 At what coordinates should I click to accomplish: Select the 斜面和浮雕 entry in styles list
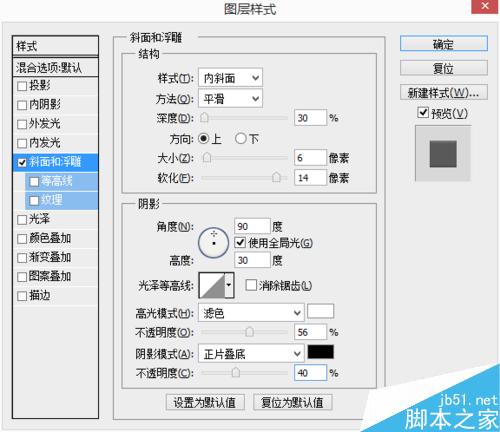[55, 162]
